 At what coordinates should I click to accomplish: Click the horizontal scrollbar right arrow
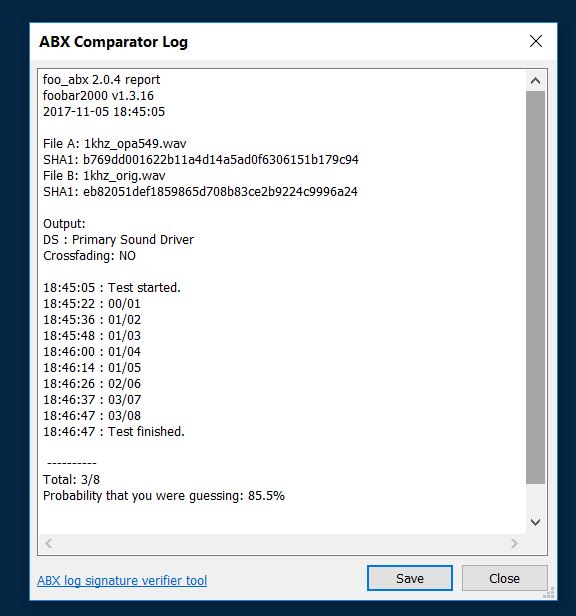514,544
